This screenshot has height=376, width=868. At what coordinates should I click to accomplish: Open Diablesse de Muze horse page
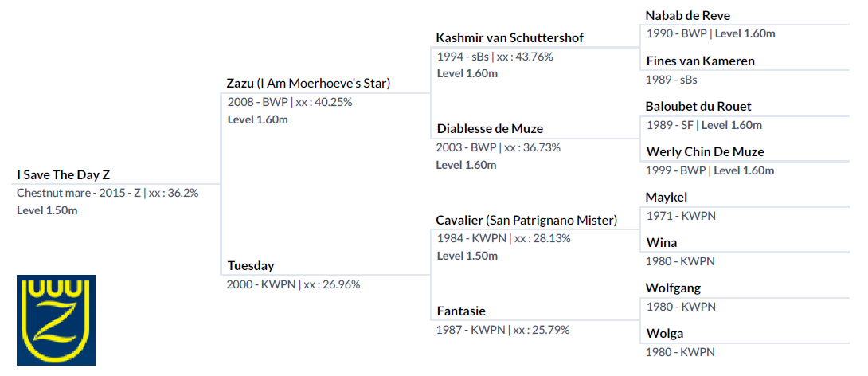coord(490,129)
